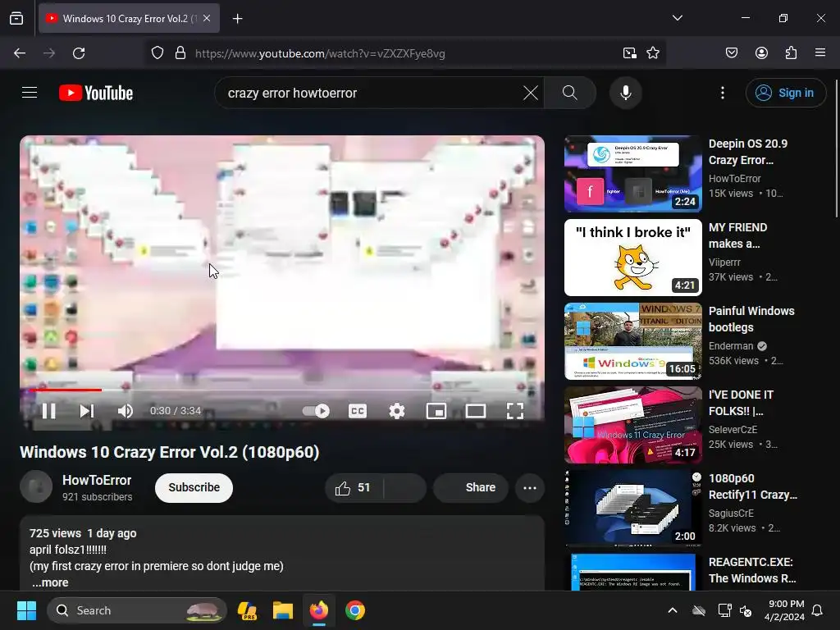840x630 pixels.
Task: Like the video with thumbs up
Action: 354,487
